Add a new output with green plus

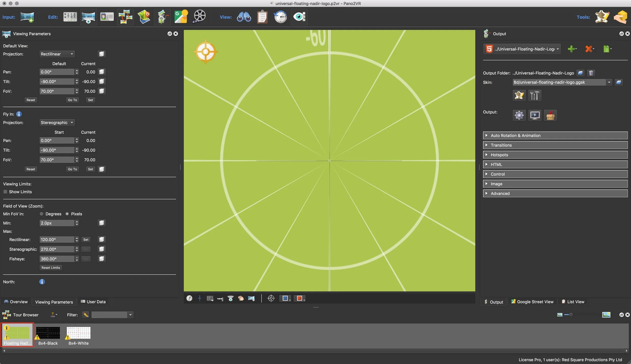(571, 49)
